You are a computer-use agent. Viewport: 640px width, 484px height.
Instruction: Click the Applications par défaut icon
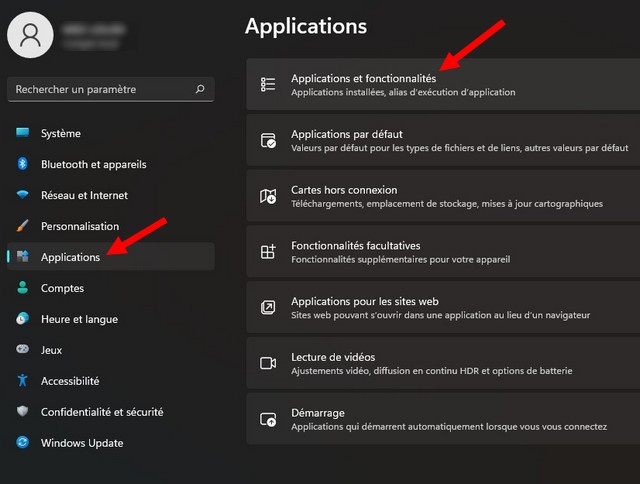pyautogui.click(x=268, y=140)
